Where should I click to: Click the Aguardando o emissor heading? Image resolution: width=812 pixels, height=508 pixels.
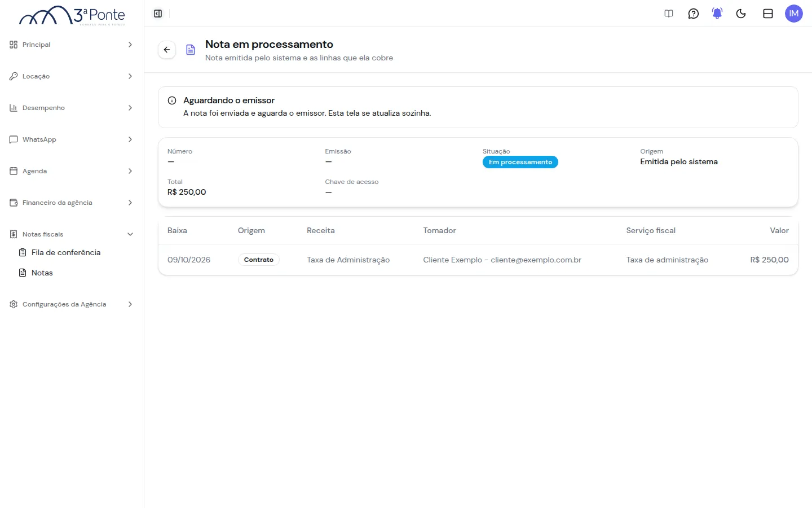tap(229, 100)
